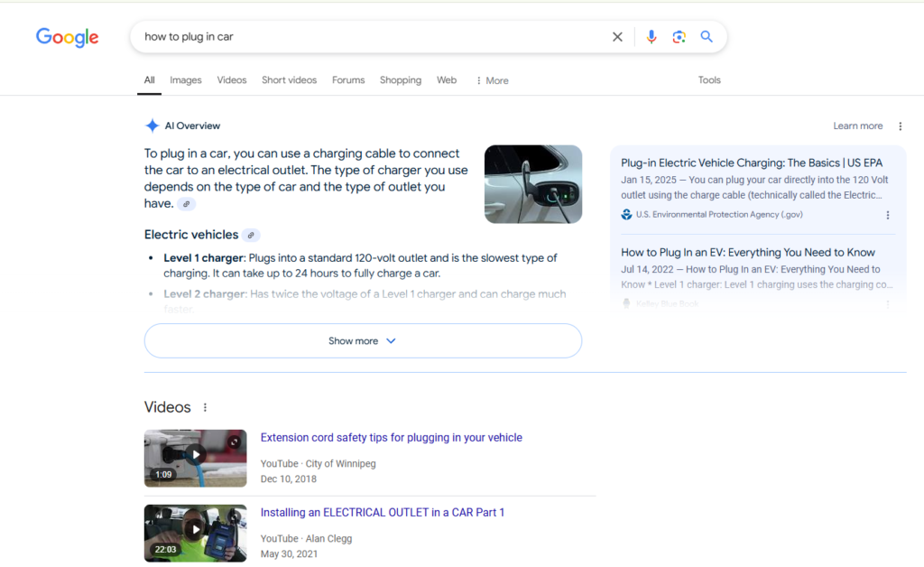Select the Web tab
The image size is (924, 567).
click(446, 80)
